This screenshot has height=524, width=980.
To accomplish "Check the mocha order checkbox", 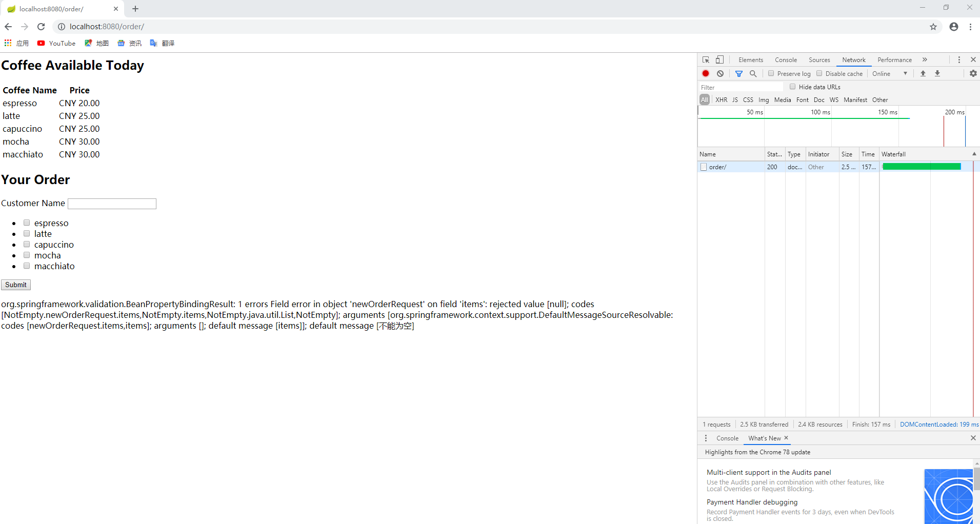I will 27,255.
